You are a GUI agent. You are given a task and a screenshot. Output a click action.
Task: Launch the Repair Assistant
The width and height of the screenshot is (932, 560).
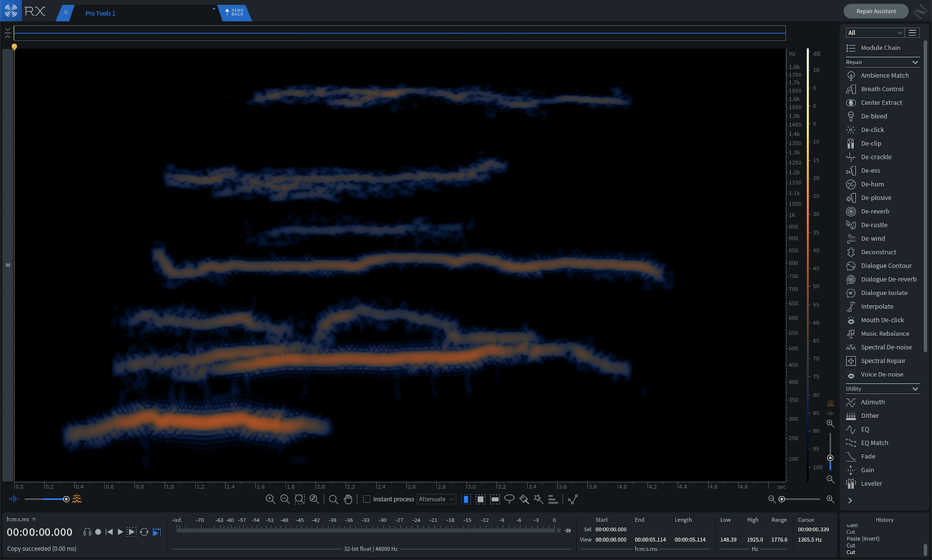(x=875, y=11)
